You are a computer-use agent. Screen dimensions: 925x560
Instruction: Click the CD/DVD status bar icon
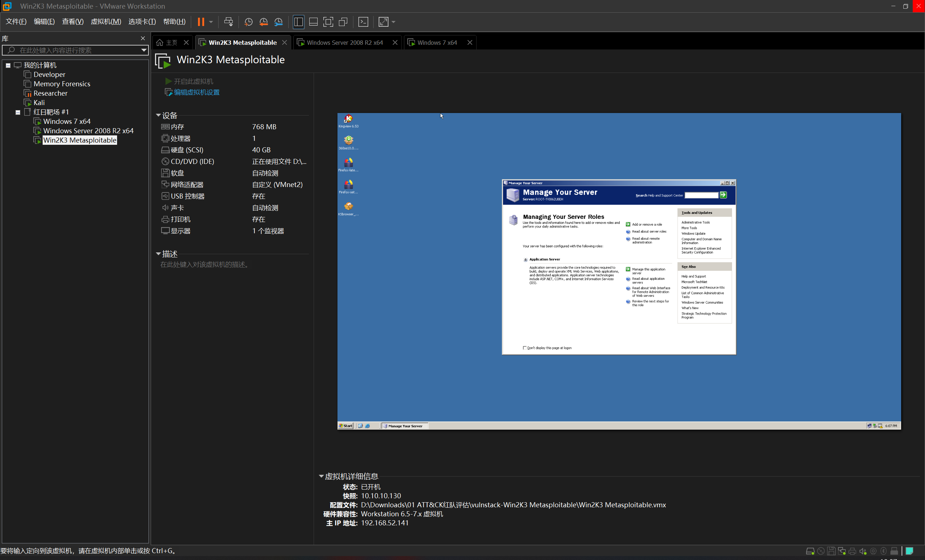[x=821, y=551]
